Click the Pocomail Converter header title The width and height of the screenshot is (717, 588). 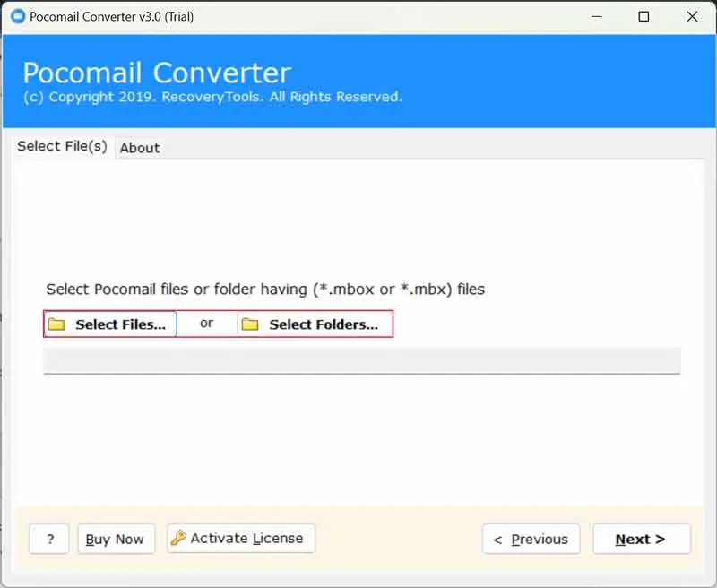(157, 73)
